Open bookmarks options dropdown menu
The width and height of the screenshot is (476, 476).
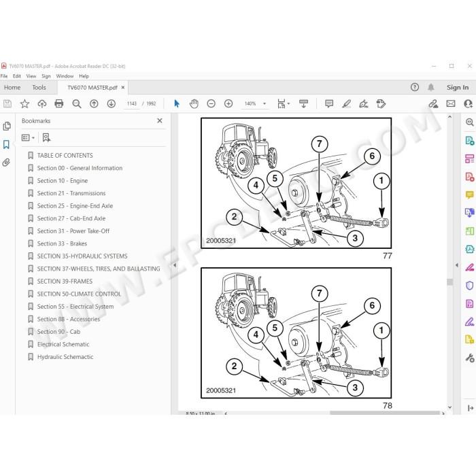click(x=28, y=138)
